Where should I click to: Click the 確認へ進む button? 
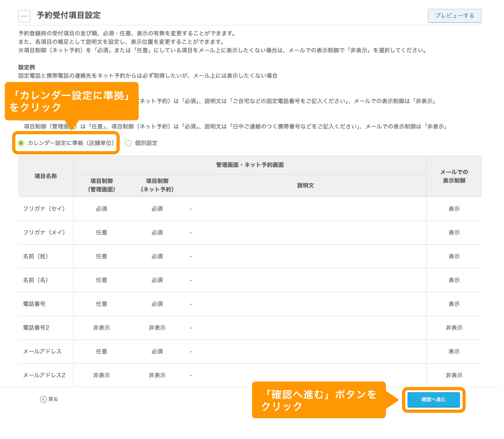[x=433, y=399]
